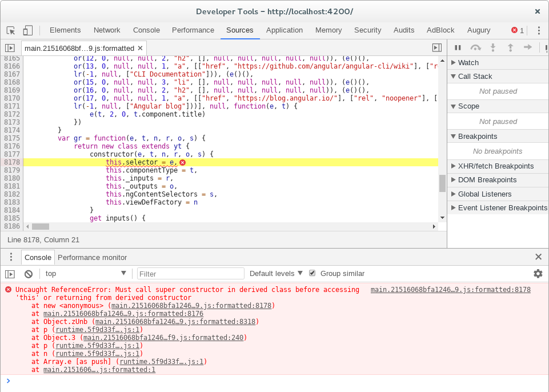Open the Performance tab
Screen dimensions: 549x392
(x=193, y=30)
